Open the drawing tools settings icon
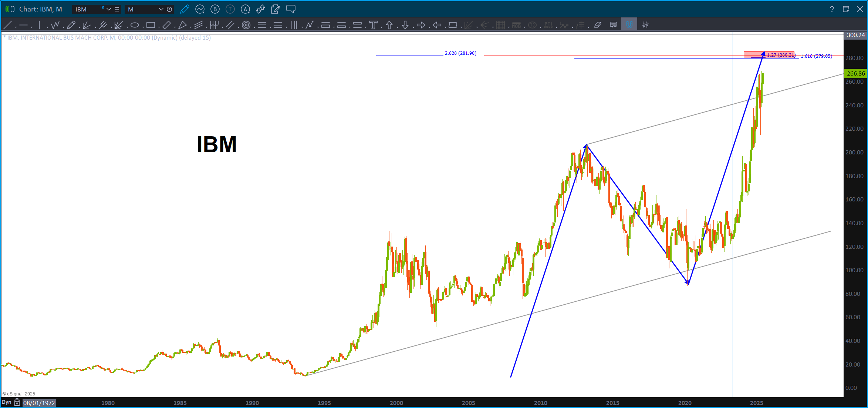868x408 pixels. point(645,25)
